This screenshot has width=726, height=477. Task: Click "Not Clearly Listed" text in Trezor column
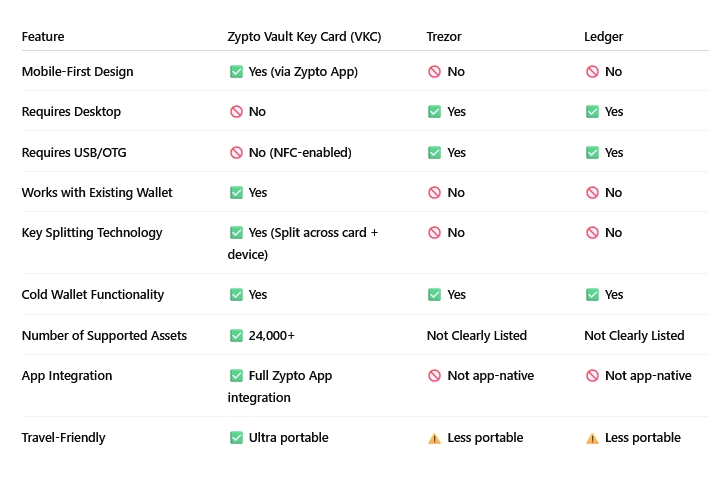[x=477, y=336]
